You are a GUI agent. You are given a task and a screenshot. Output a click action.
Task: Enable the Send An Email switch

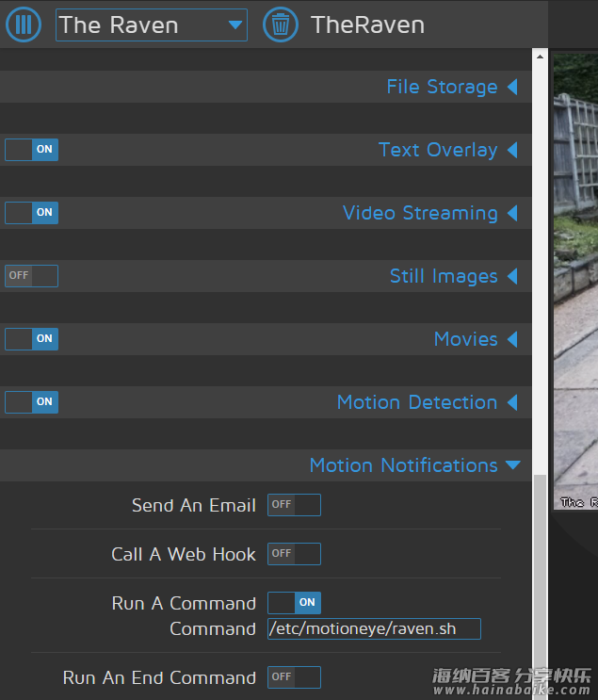point(294,505)
